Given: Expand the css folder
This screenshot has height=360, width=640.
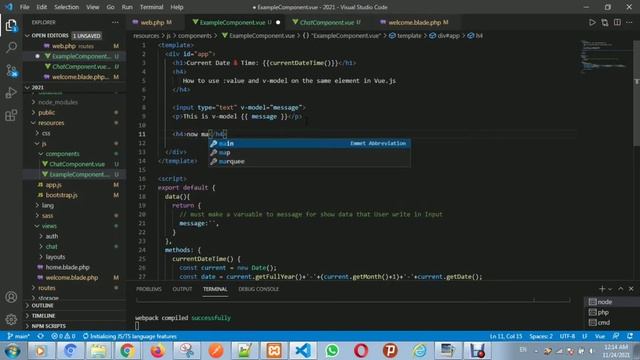Looking at the screenshot, I should (46, 133).
